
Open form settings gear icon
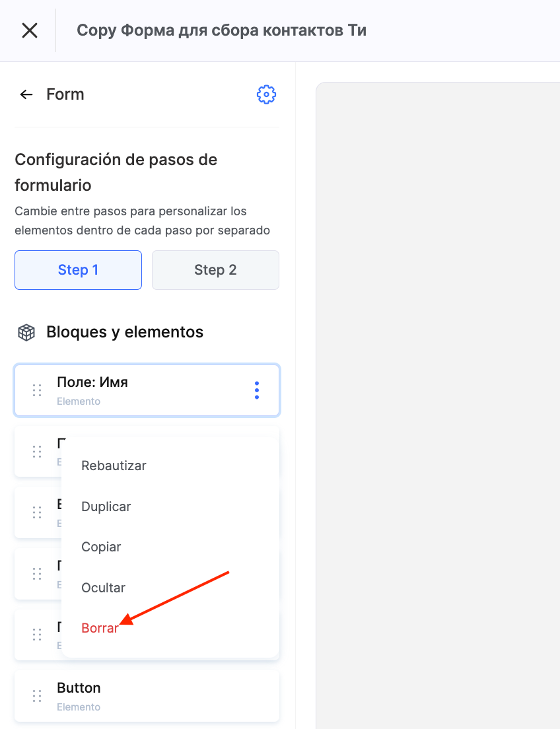point(266,94)
